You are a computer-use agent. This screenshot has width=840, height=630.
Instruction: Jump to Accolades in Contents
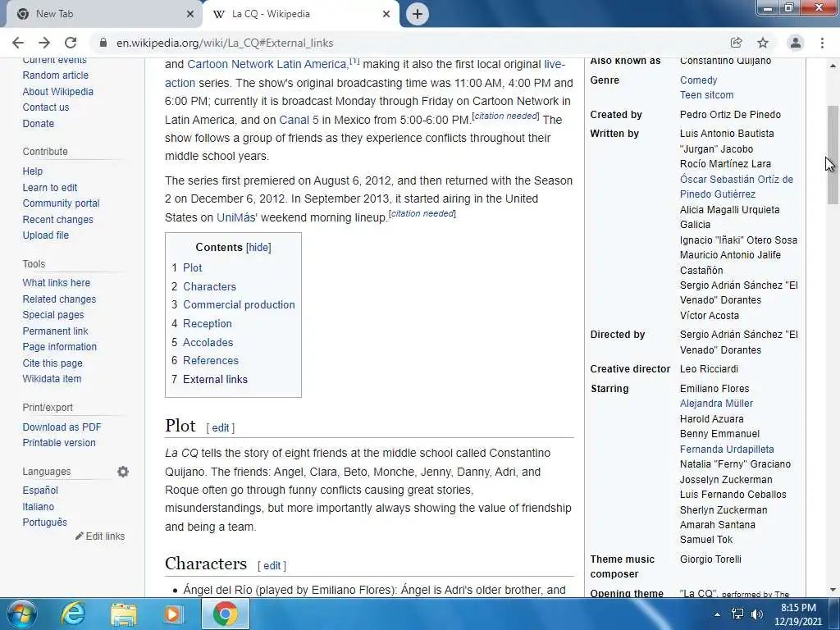[208, 342]
